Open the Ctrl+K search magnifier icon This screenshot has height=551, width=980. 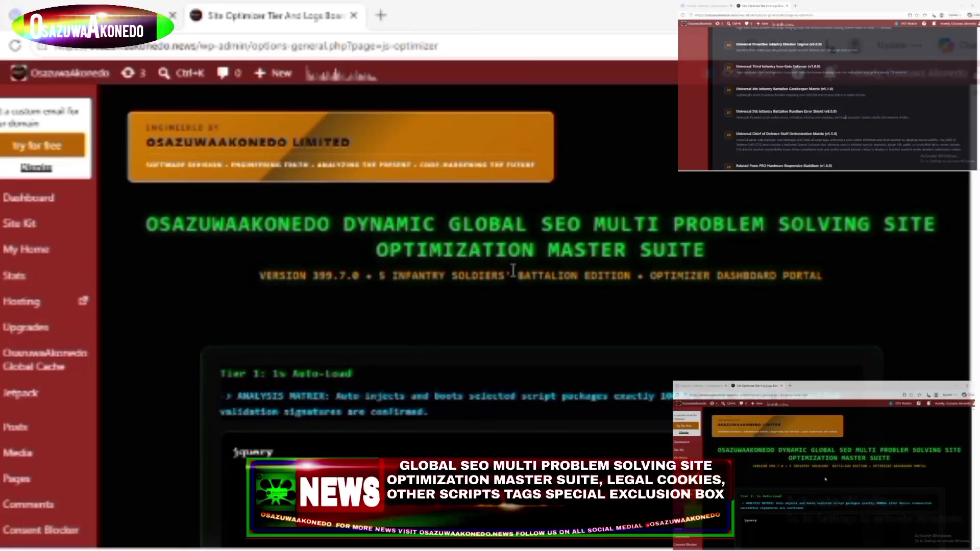tap(164, 73)
